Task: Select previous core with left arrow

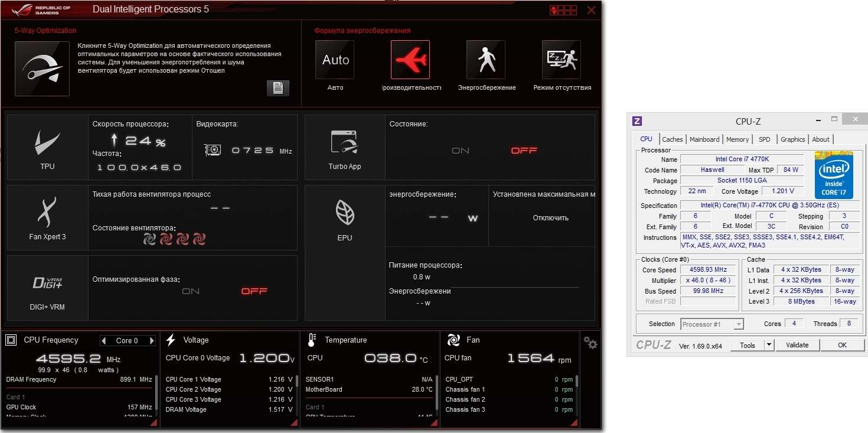Action: [x=104, y=340]
